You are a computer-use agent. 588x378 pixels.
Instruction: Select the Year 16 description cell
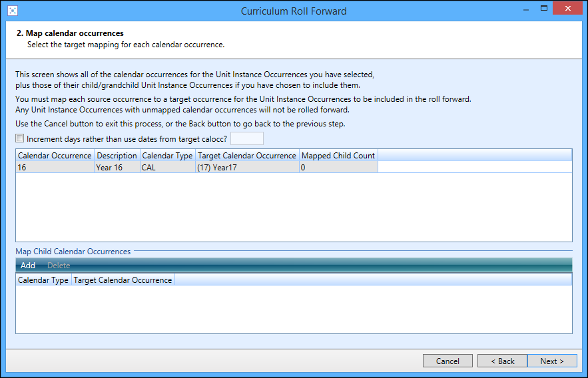click(117, 168)
